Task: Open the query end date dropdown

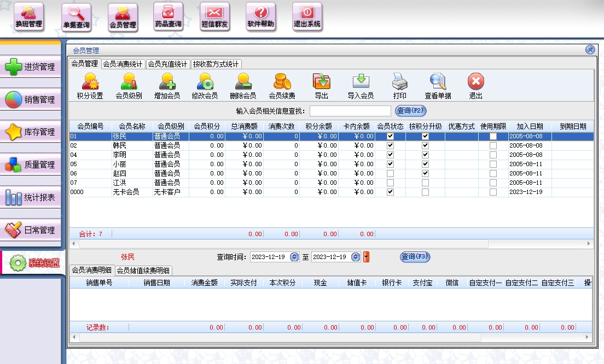Action: tap(356, 257)
